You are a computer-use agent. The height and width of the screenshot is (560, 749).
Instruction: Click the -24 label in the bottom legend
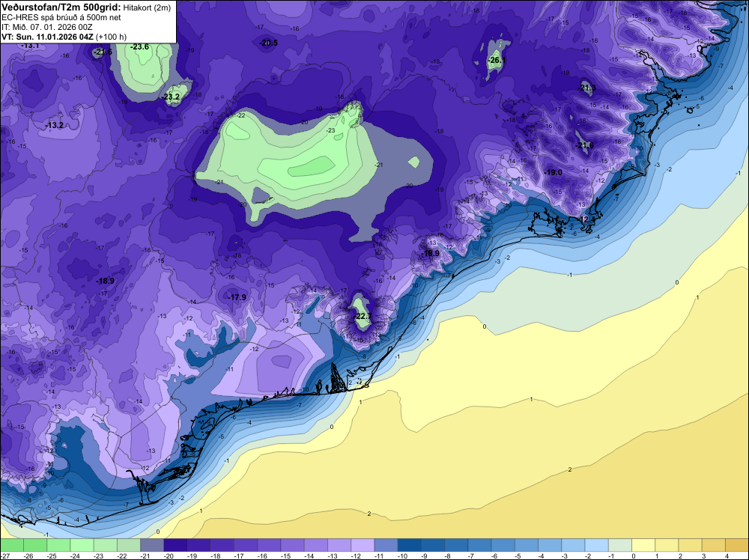pos(75,556)
